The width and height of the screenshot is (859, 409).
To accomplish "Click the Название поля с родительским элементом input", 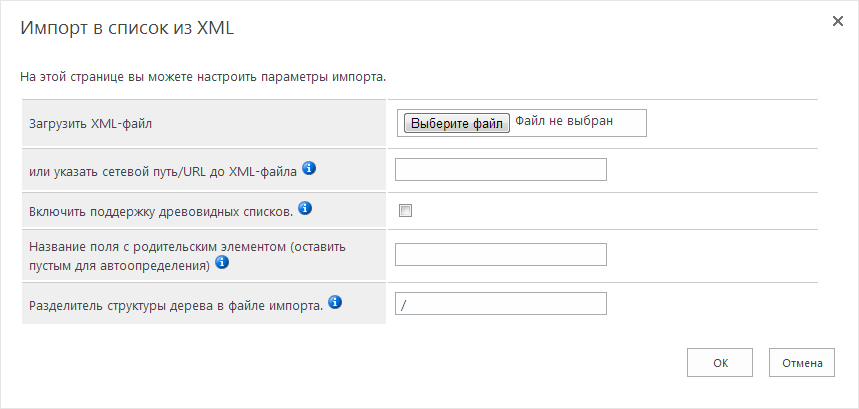I will click(x=501, y=255).
